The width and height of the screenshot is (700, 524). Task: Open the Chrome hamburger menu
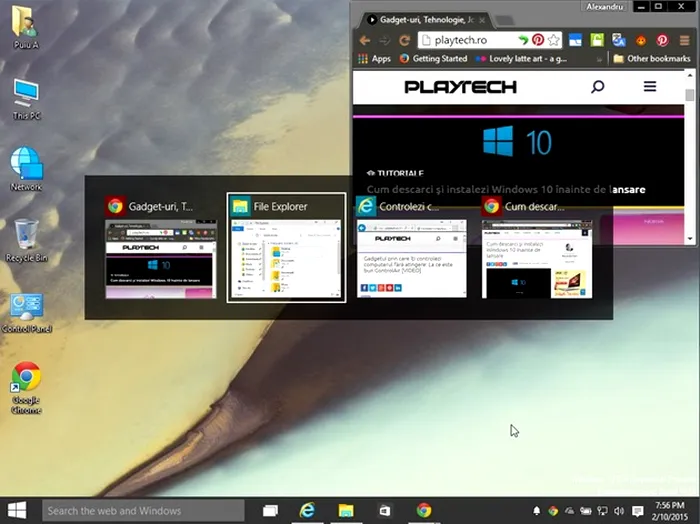[684, 41]
